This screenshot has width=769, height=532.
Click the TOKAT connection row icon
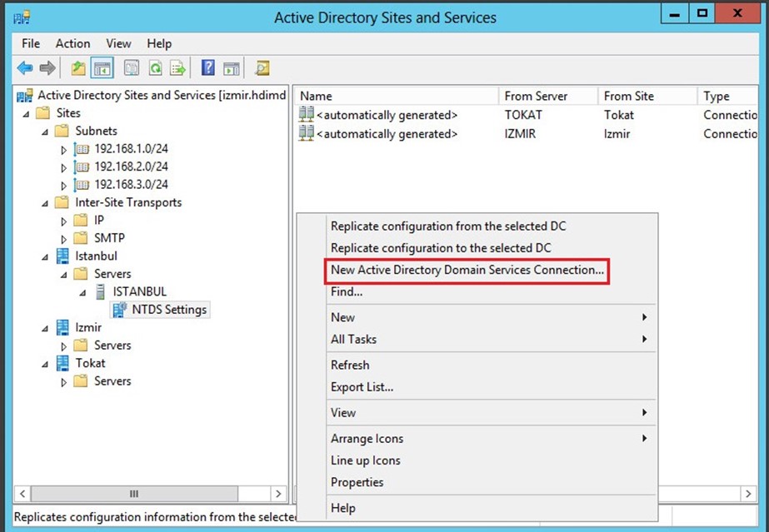point(307,114)
